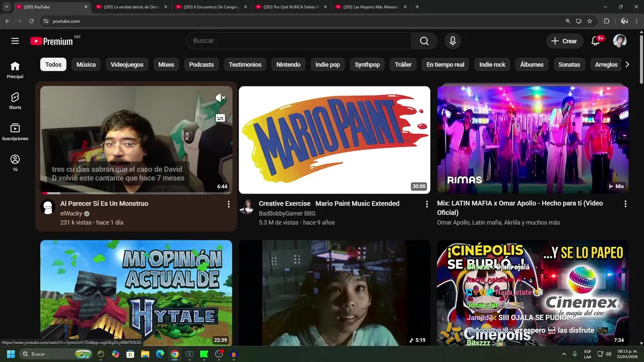Start voice search with the microphone
Image resolution: width=644 pixels, height=362 pixels.
452,41
